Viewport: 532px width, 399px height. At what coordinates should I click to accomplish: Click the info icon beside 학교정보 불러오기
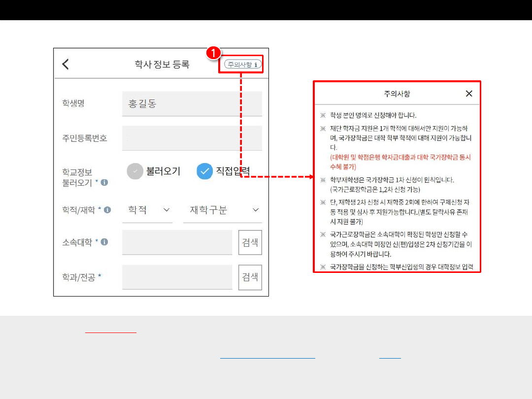[104, 183]
